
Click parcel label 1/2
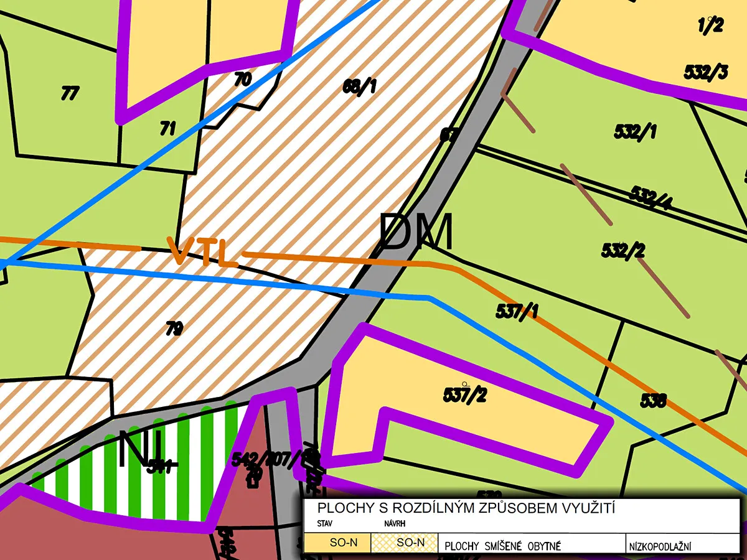710,26
